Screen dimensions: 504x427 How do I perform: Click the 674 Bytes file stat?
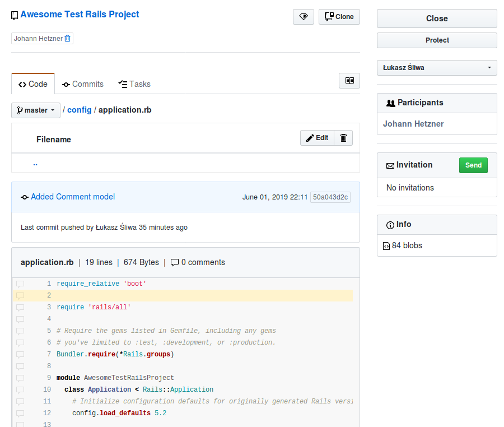pos(141,262)
